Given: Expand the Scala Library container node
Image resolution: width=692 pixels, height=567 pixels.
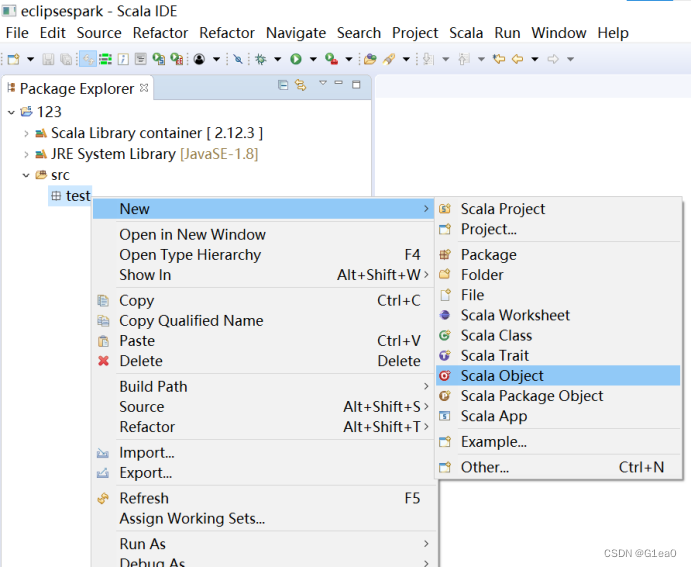Looking at the screenshot, I should [26, 134].
